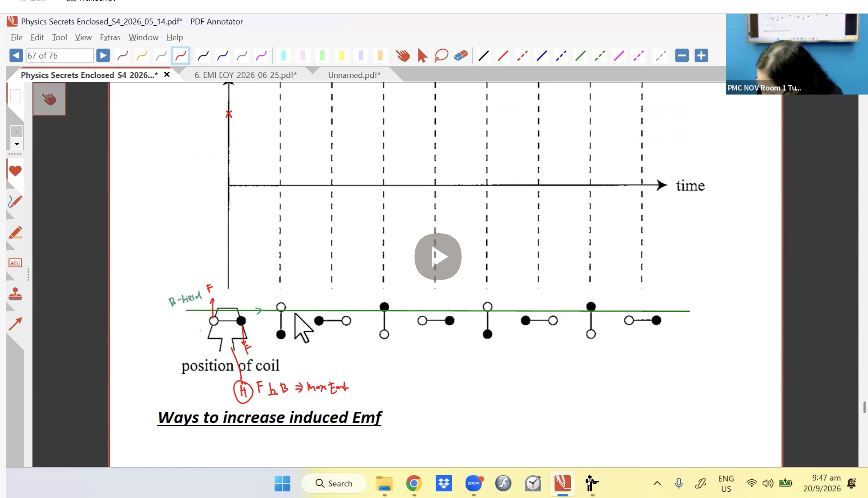
Task: Open the Tool menu
Action: click(x=60, y=37)
